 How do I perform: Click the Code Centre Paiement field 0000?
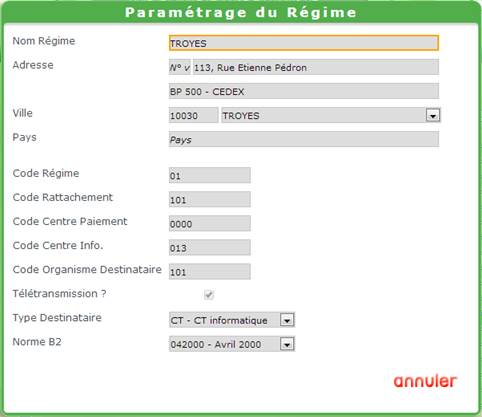click(x=210, y=223)
